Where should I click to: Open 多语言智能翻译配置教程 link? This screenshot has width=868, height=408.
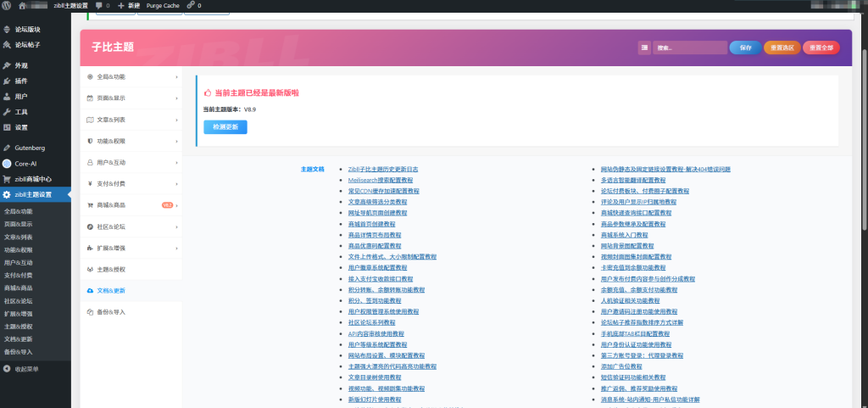pos(633,181)
